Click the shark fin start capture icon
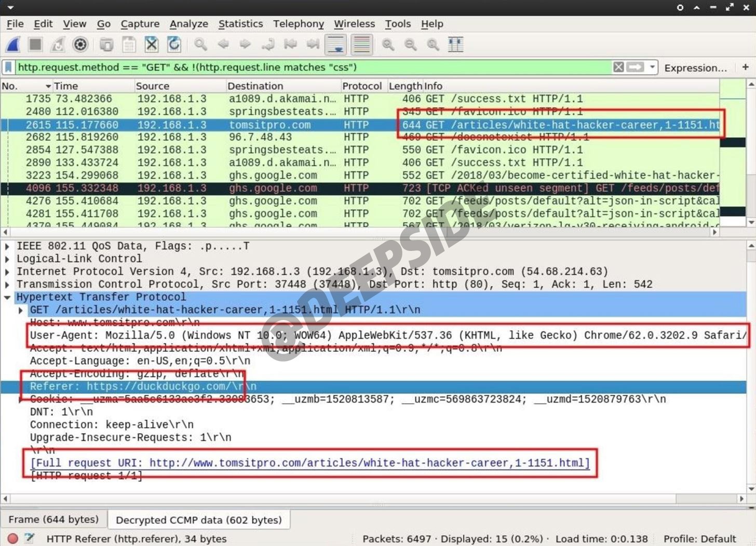 pos(13,45)
